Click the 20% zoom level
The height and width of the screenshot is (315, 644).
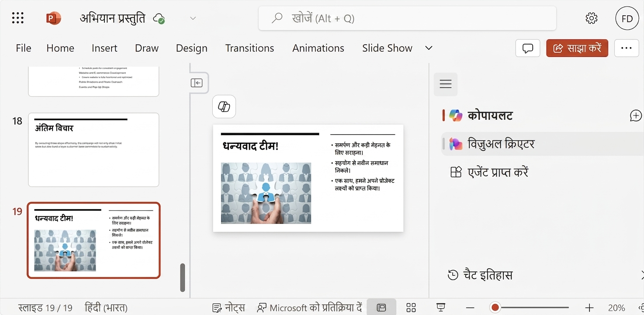click(616, 308)
